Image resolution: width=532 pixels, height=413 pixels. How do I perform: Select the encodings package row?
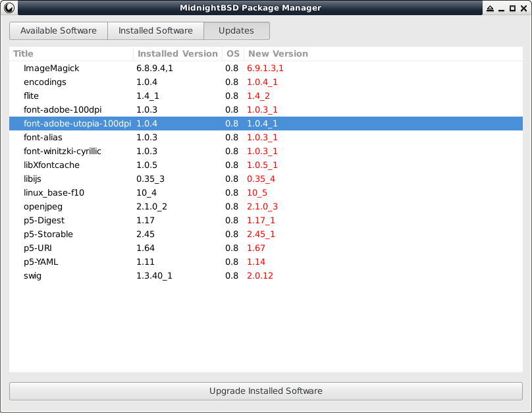[265, 82]
